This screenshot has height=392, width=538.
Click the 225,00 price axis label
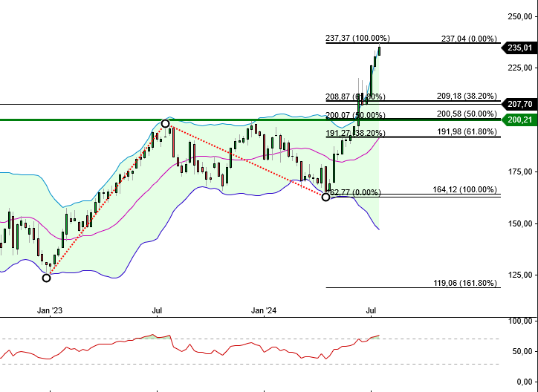point(520,68)
